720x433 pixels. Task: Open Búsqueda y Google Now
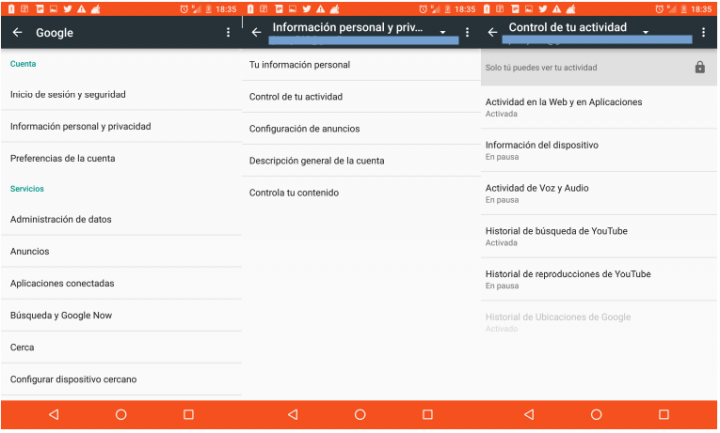[121, 315]
